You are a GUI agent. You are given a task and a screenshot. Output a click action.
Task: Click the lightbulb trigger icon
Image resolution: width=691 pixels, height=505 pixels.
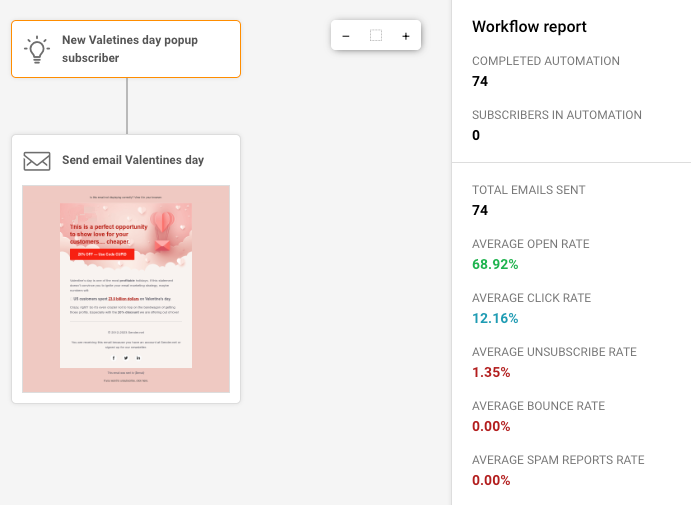(37, 49)
